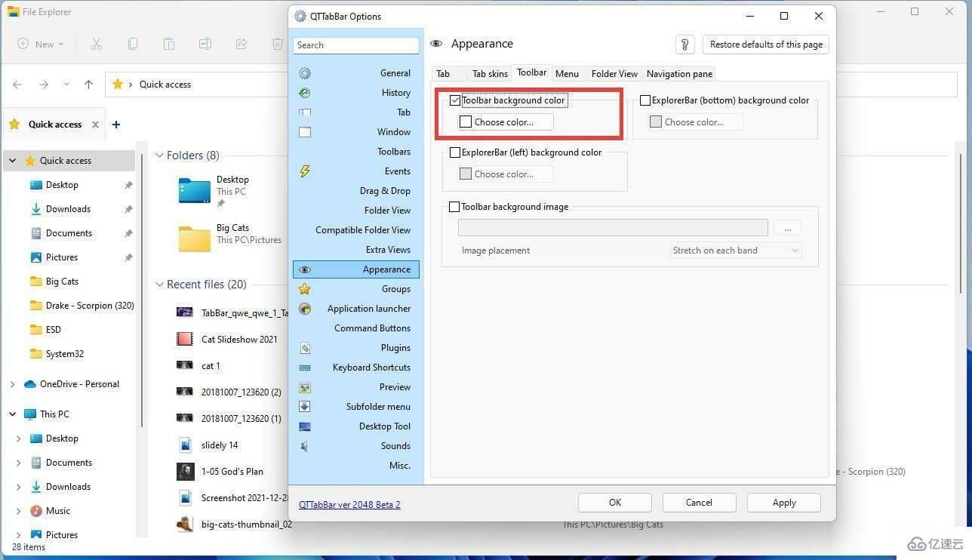Expand OneDrive - Personal tree node
Image resolution: width=972 pixels, height=560 pixels.
coord(13,384)
